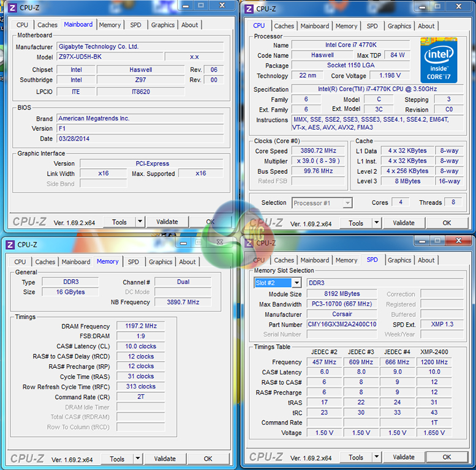The width and height of the screenshot is (476, 470).
Task: Switch to CPU tab in Memory window
Action: pyautogui.click(x=20, y=262)
